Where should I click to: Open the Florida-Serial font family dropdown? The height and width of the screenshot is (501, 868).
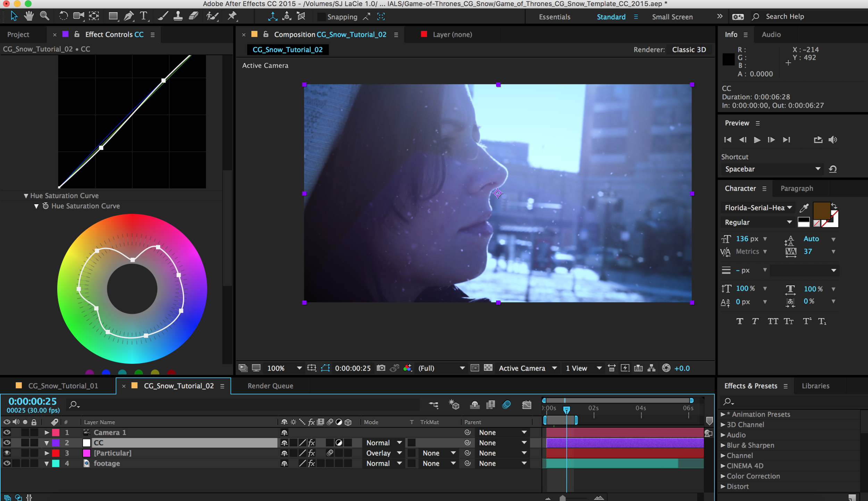758,208
